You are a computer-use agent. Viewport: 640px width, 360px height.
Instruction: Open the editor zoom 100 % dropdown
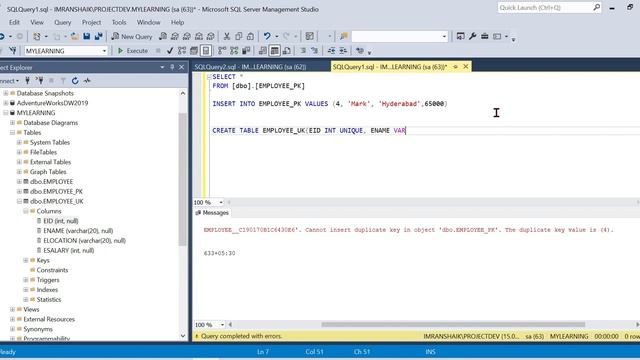click(221, 202)
